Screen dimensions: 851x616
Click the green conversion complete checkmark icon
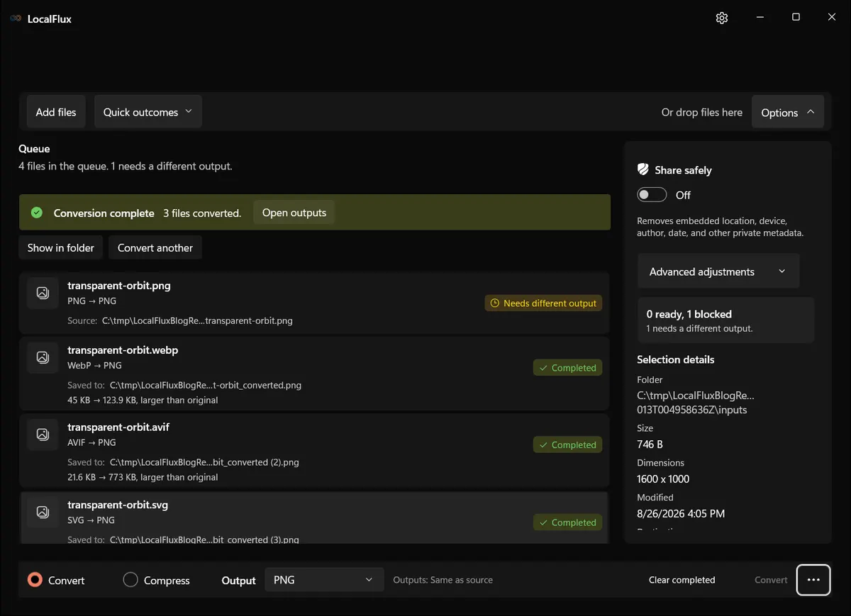[37, 213]
